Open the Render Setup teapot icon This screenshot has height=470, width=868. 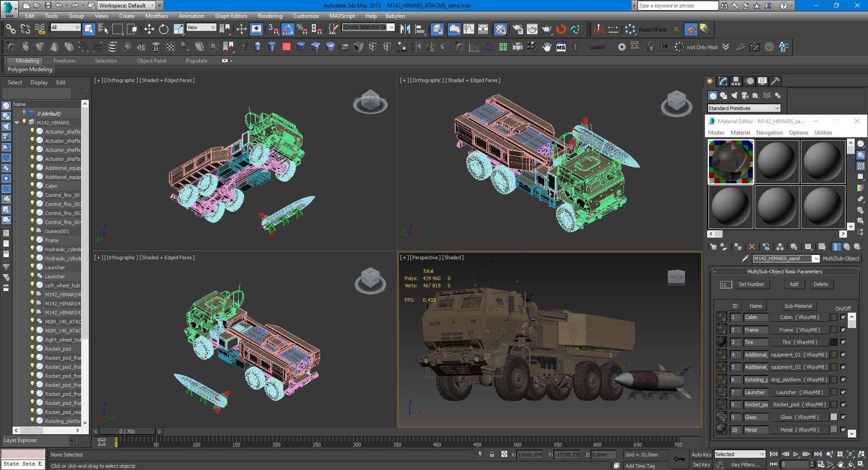(x=517, y=29)
